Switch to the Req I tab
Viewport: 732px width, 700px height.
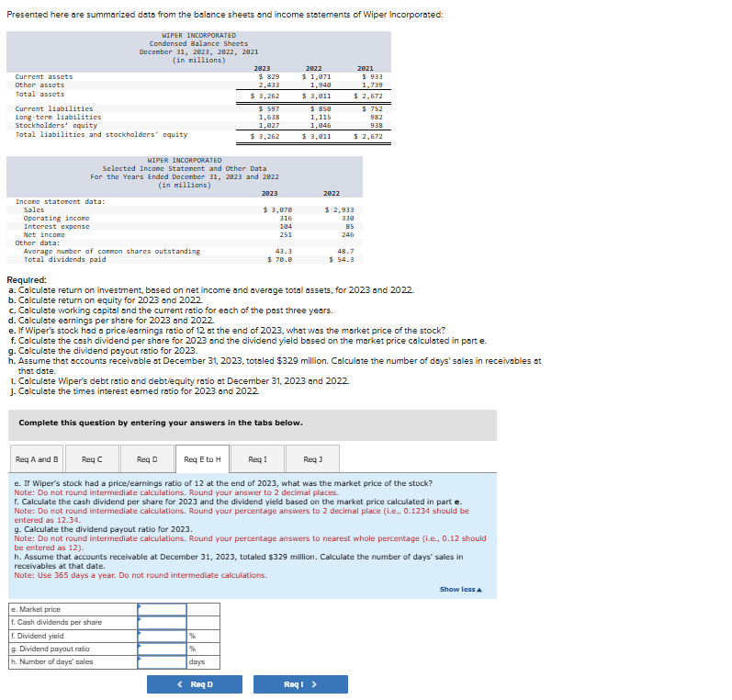pos(258,459)
